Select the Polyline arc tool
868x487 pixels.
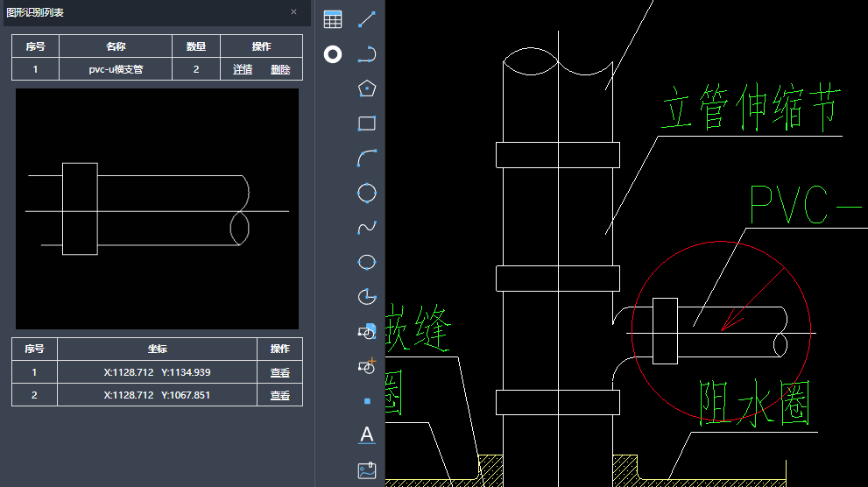367,54
